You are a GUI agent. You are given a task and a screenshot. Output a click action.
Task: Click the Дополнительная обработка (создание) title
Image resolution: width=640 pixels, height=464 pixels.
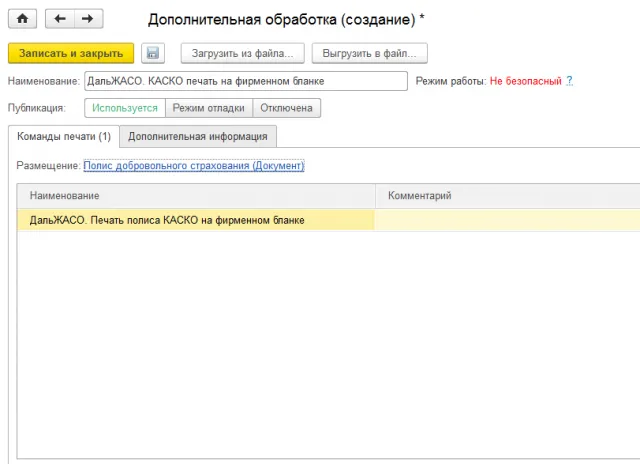pos(286,19)
